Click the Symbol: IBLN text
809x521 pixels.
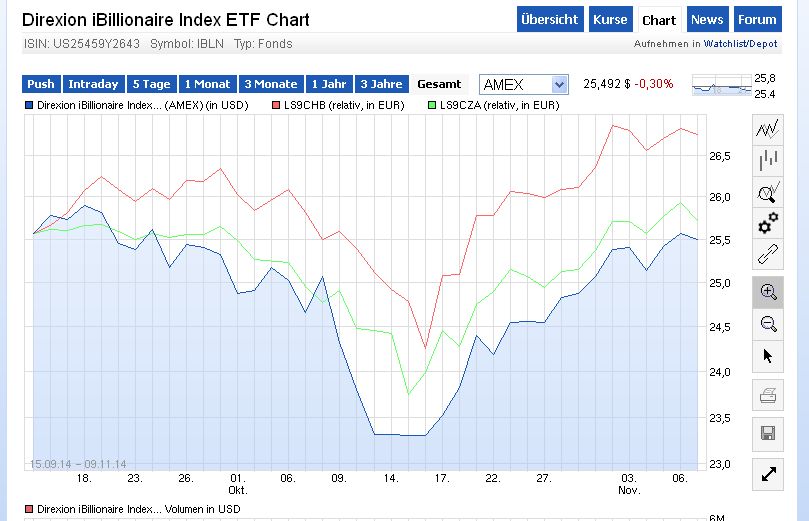point(187,44)
